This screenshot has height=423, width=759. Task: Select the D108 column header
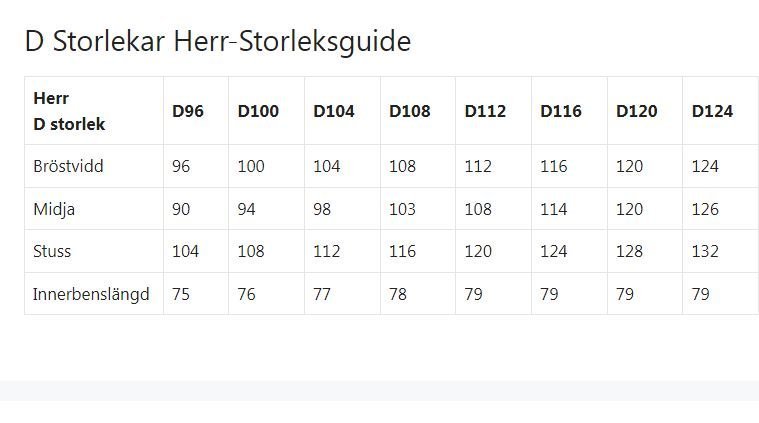click(410, 111)
